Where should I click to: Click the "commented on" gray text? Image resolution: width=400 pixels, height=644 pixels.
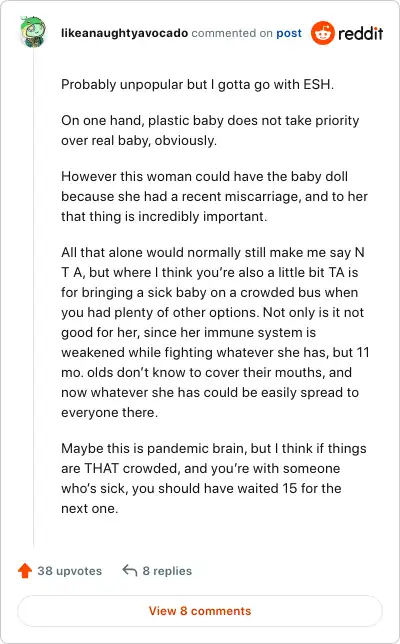pos(232,33)
